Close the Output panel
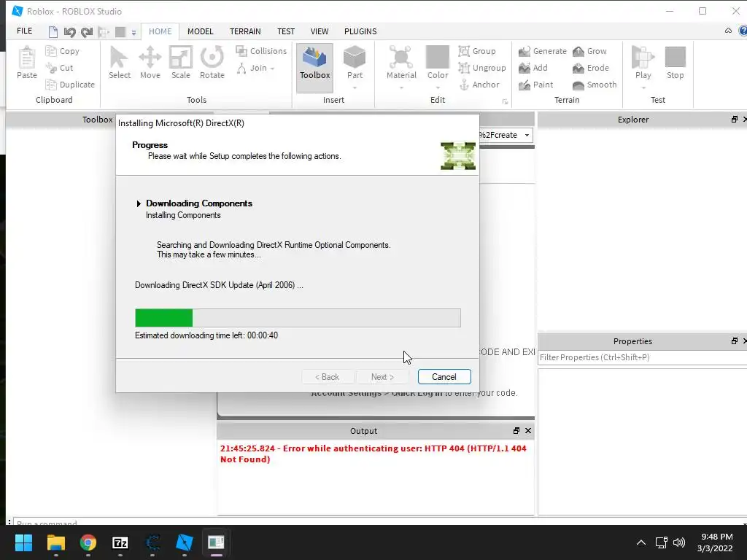 pyautogui.click(x=528, y=430)
